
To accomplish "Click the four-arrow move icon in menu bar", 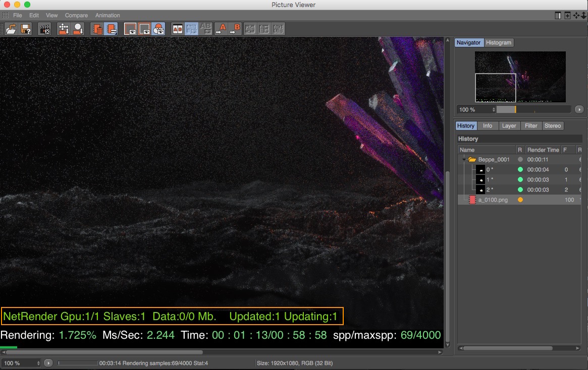I will pyautogui.click(x=576, y=15).
